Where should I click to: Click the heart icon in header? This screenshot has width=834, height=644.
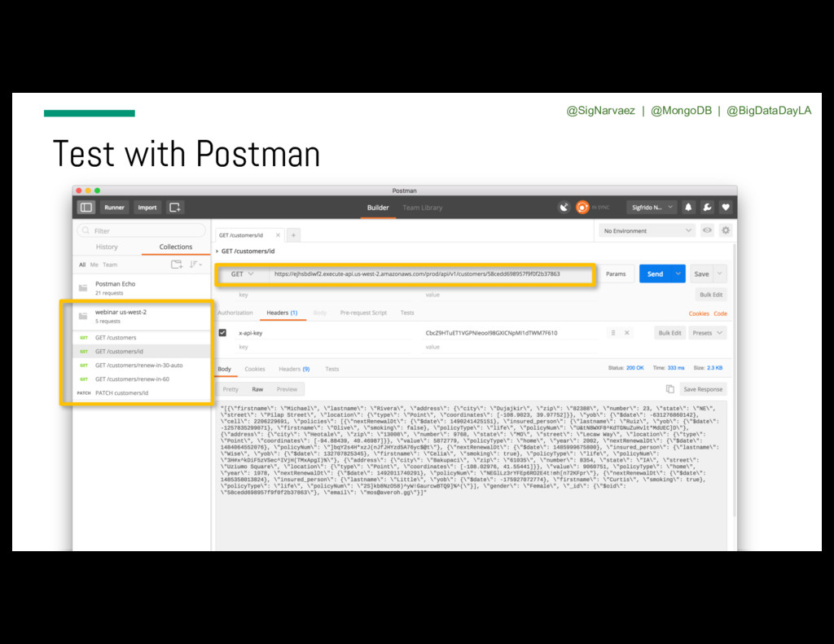tap(726, 208)
